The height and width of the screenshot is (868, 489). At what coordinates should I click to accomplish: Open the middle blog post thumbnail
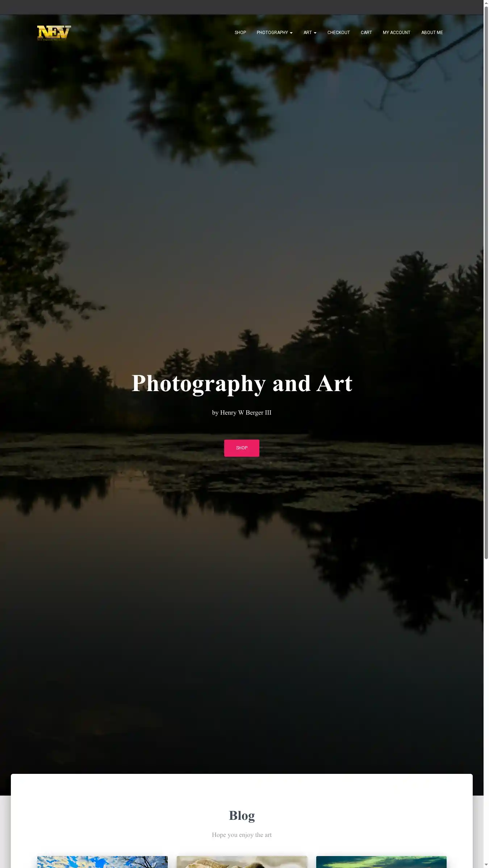click(242, 862)
